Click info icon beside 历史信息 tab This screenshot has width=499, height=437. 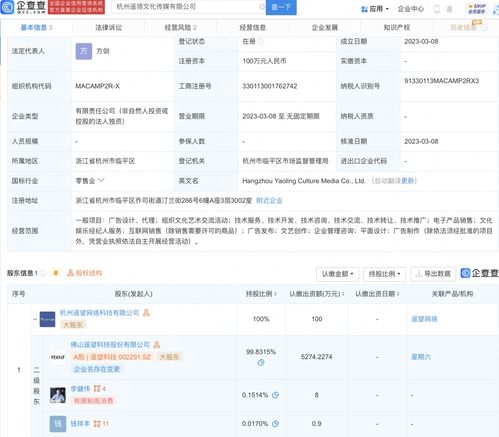click(x=484, y=28)
